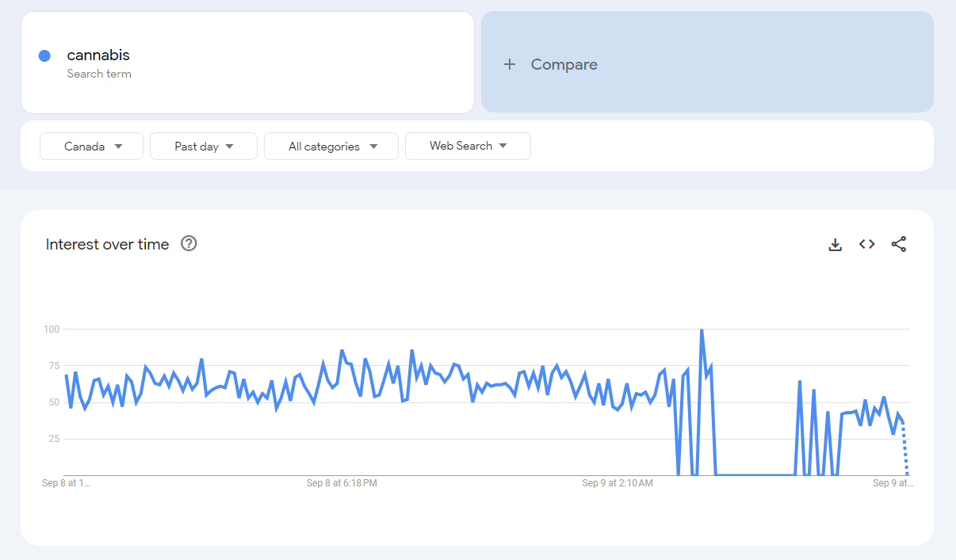Open the Past day time range dropdown
The image size is (956, 560).
[x=204, y=147]
